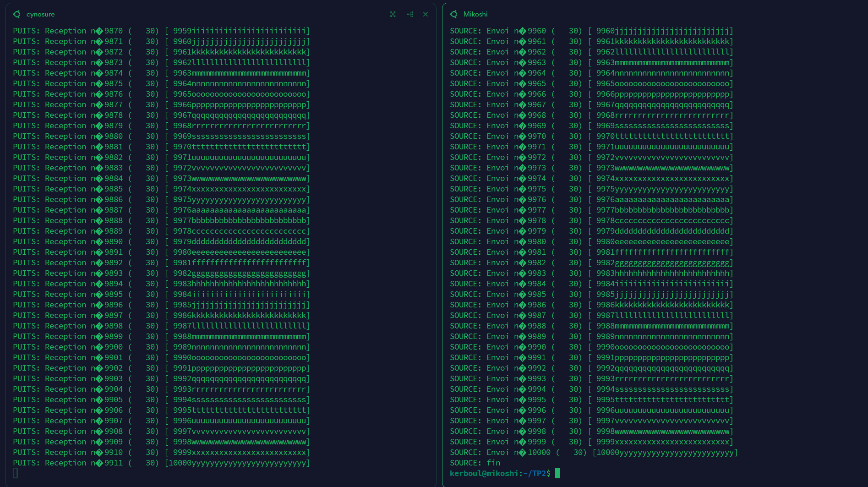Screen dimensions: 868x487
Task: Click line 'Reception n°9911' in cynosure
Action: (x=162, y=463)
